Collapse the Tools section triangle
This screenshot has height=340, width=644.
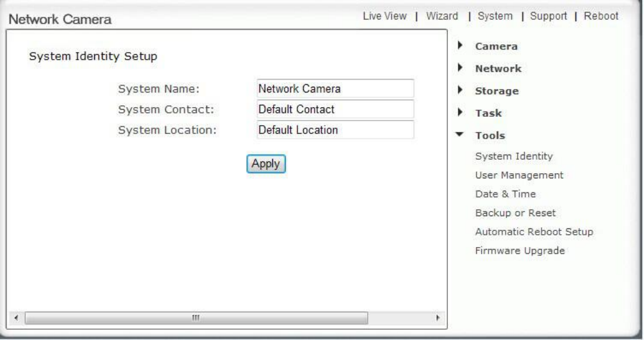pos(459,135)
